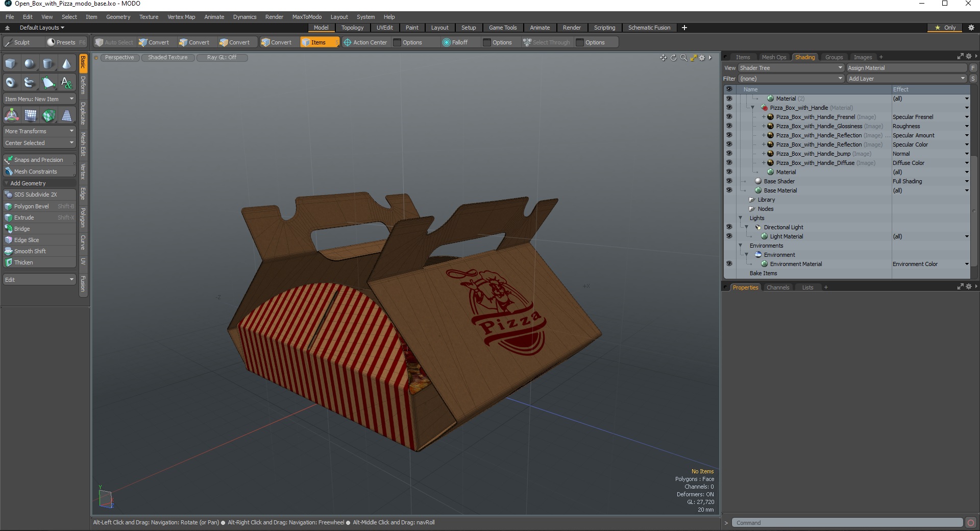Click the viewport pan/move icon

pos(663,58)
